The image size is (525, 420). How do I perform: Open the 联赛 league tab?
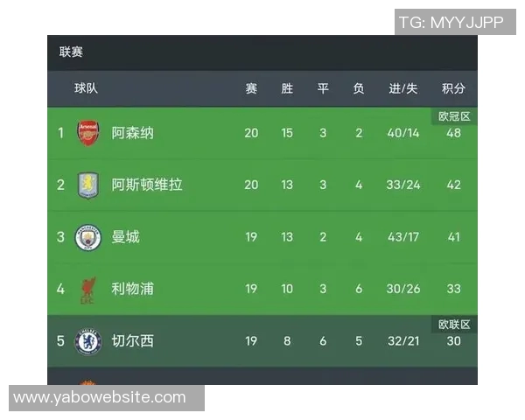pos(72,52)
